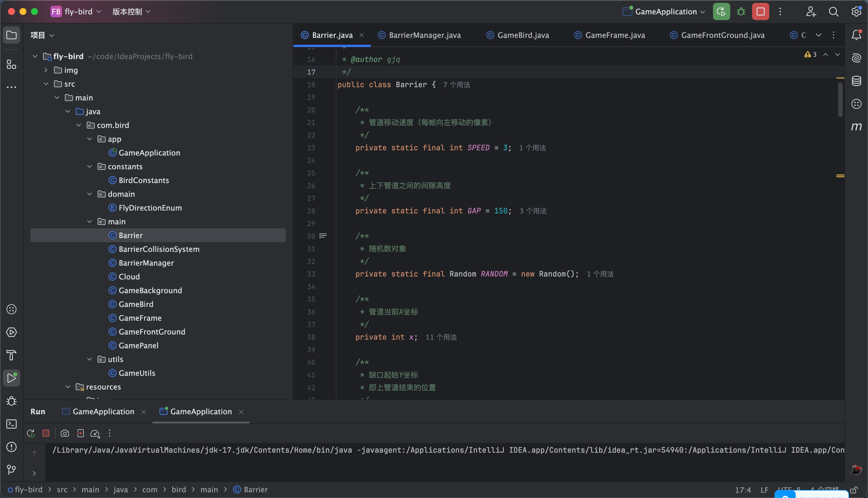Open the fly-bird project dropdown in title bar
The height and width of the screenshot is (498, 868).
(x=76, y=12)
